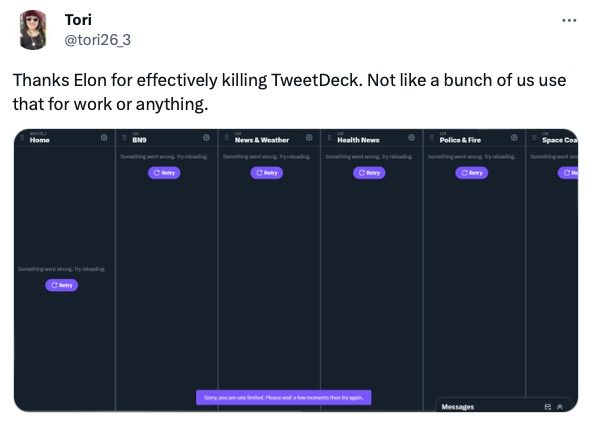Viewport: 591px width, 422px height.
Task: Click the Health News column drag handle
Action: pyautogui.click(x=329, y=138)
